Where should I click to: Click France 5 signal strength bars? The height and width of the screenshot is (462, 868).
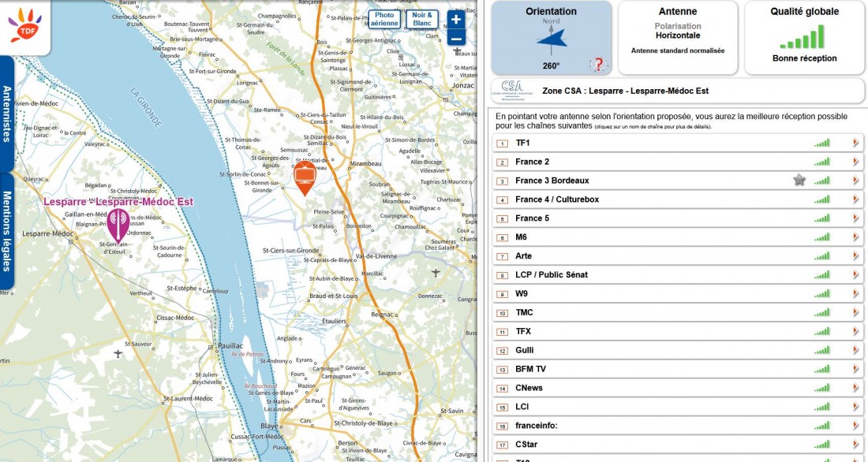(x=822, y=218)
